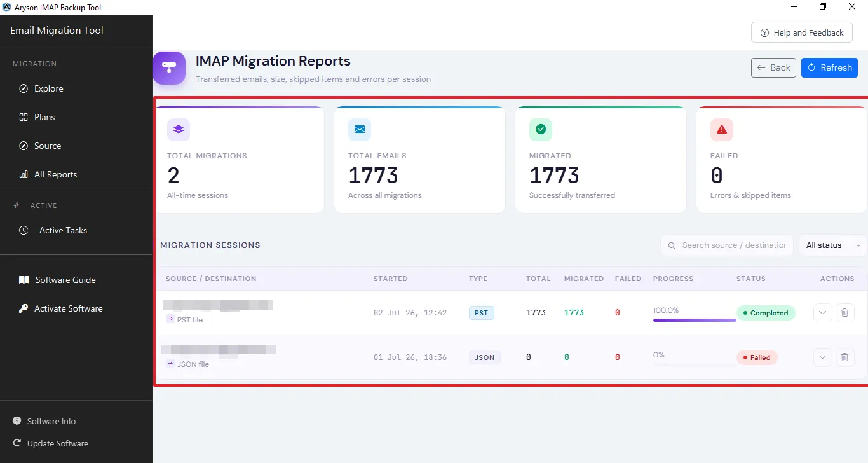Click the Migrated green checkmark icon

(x=541, y=129)
